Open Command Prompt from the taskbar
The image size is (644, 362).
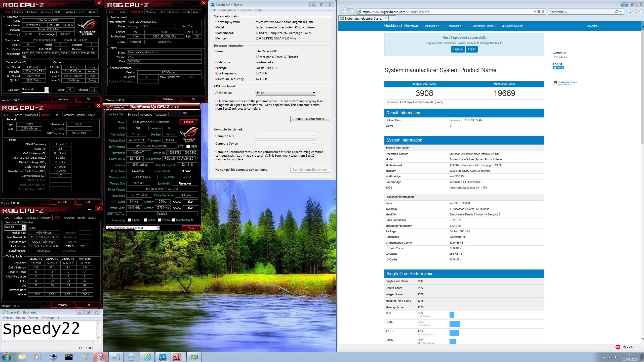coord(69,357)
